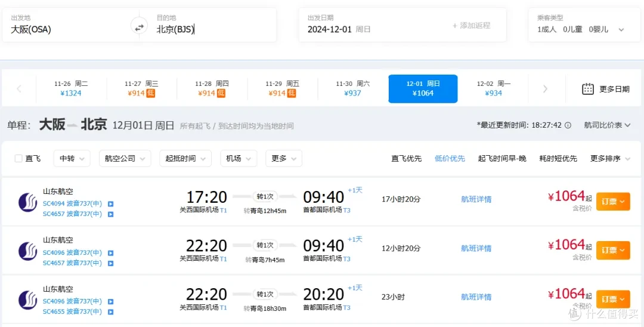Select the highlighted 12-01 周日 date tab
644x327 pixels.
(x=423, y=88)
